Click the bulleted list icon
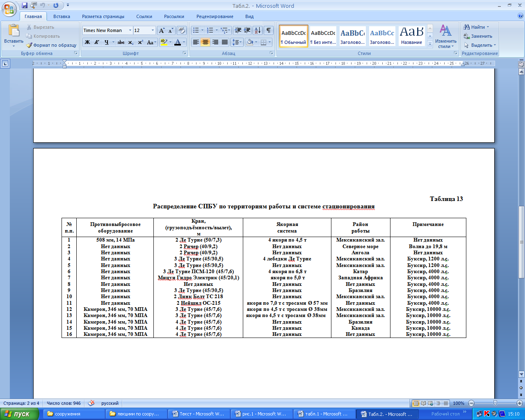525x420 pixels. tap(196, 30)
